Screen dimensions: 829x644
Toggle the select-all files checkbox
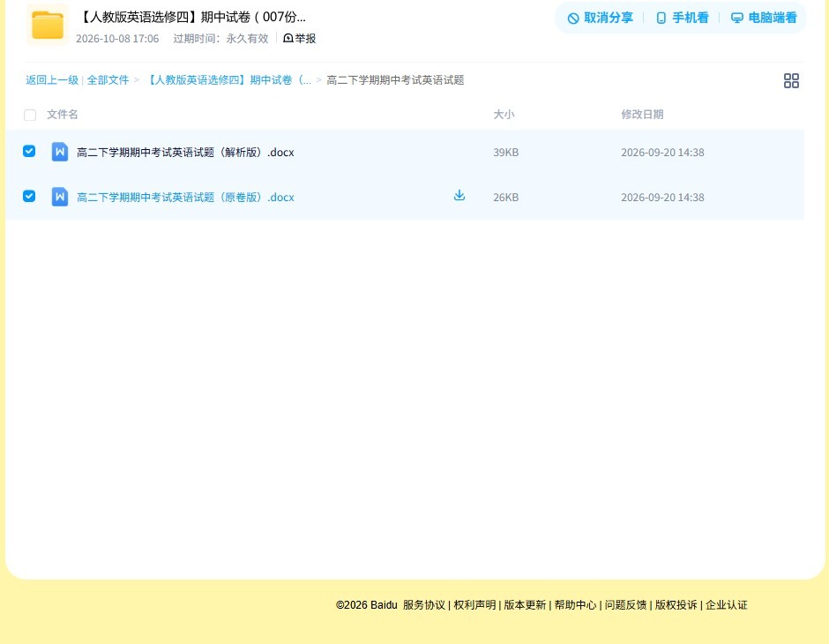tap(30, 115)
